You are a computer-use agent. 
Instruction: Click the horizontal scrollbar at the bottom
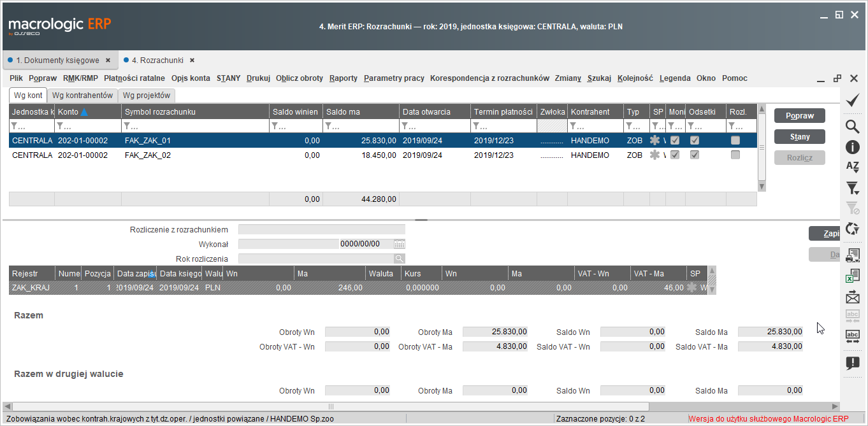(421, 406)
